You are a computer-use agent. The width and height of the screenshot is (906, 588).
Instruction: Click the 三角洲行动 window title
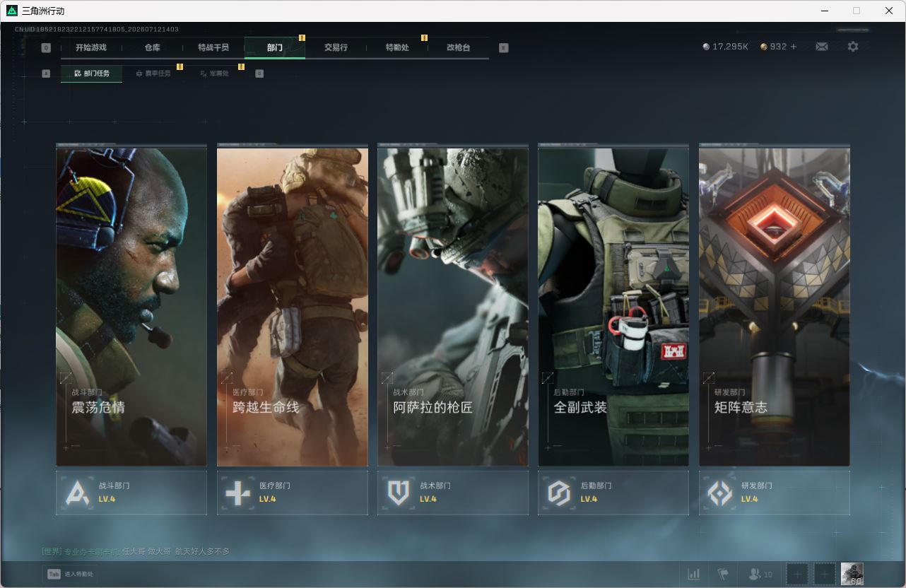(x=43, y=11)
